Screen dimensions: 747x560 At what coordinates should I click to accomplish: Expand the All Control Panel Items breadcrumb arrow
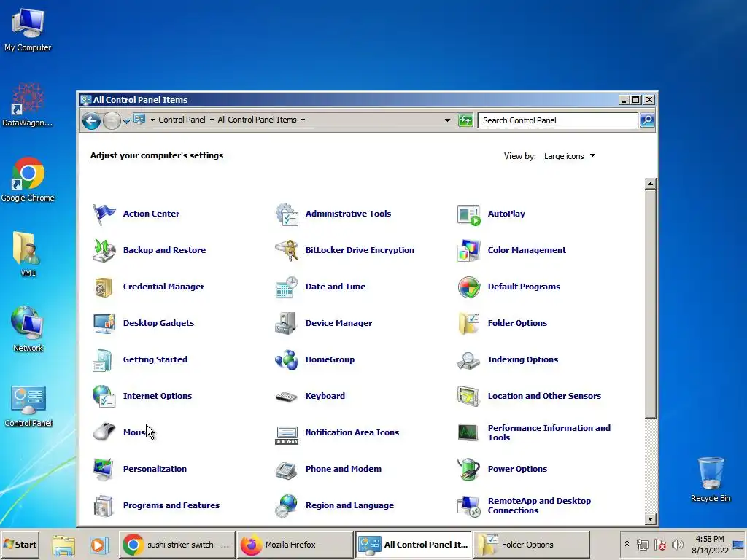[x=303, y=120]
